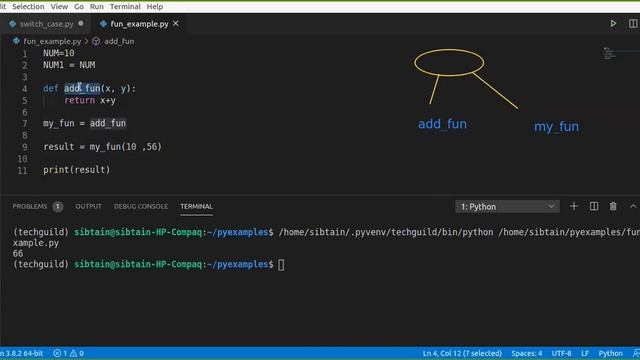The width and height of the screenshot is (640, 360).
Task: Run the Python file with play icon
Action: coord(613,24)
